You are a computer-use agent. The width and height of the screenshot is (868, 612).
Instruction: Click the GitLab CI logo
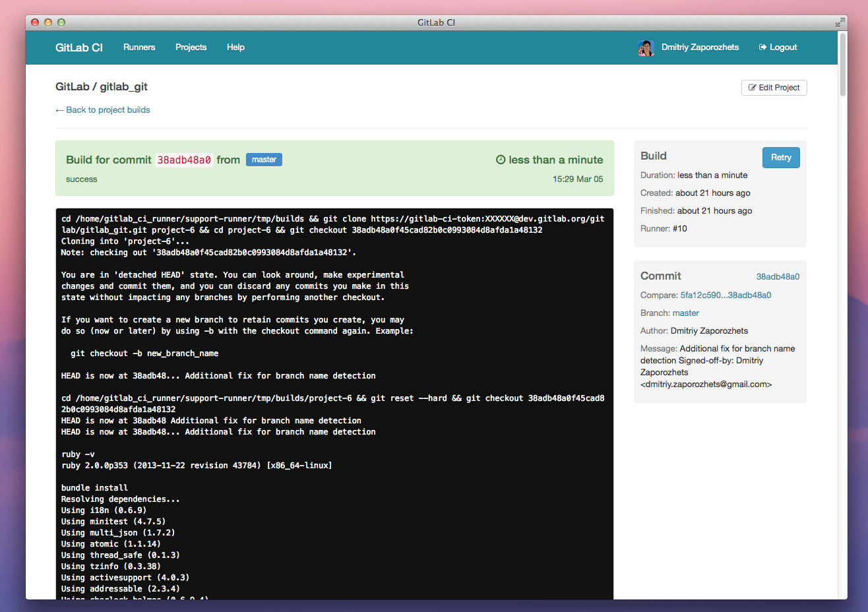point(78,47)
